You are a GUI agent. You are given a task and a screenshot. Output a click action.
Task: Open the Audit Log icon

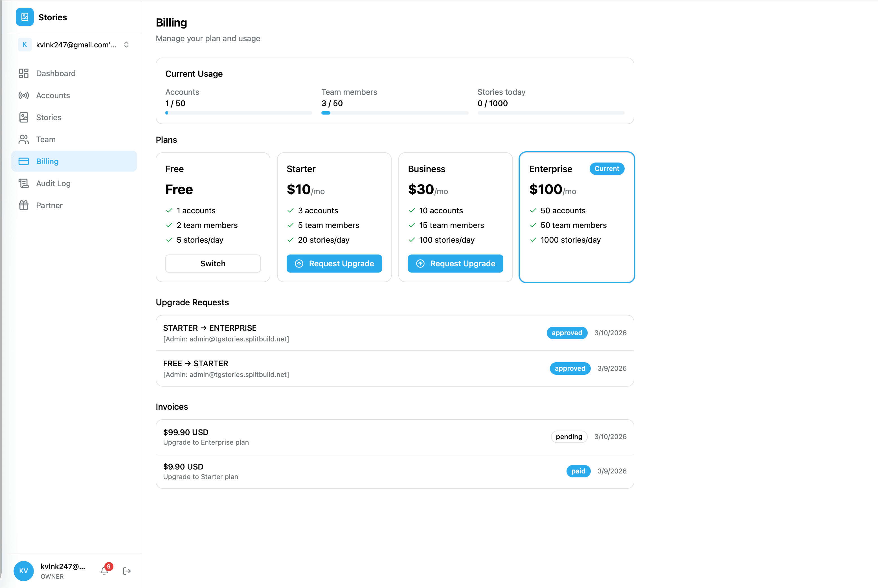(x=24, y=183)
